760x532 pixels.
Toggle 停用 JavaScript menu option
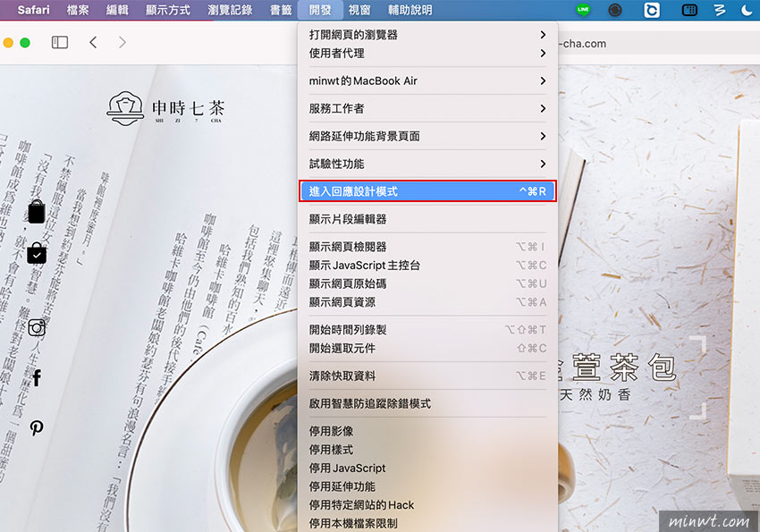(427, 468)
